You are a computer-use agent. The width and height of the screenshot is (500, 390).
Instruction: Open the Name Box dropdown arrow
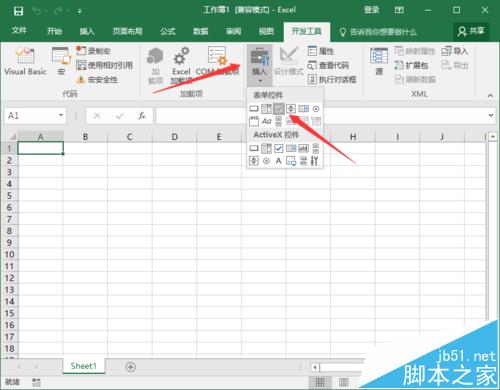pyautogui.click(x=61, y=115)
